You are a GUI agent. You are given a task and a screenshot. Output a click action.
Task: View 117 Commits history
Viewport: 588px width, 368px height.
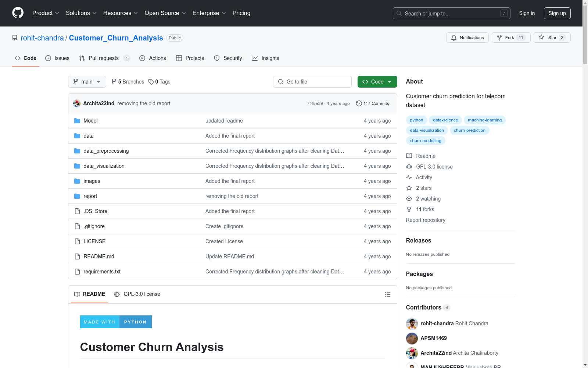coord(372,103)
